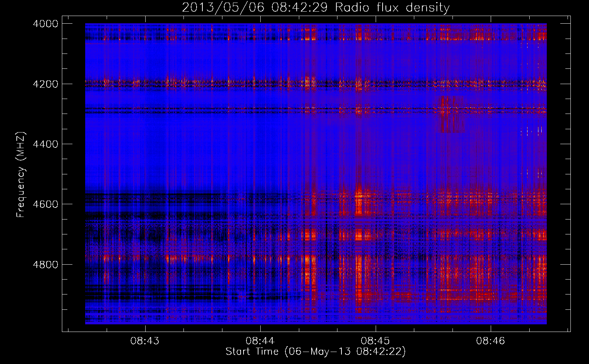Select the 4000 frequency tick label
This screenshot has height=364, width=589.
point(46,24)
